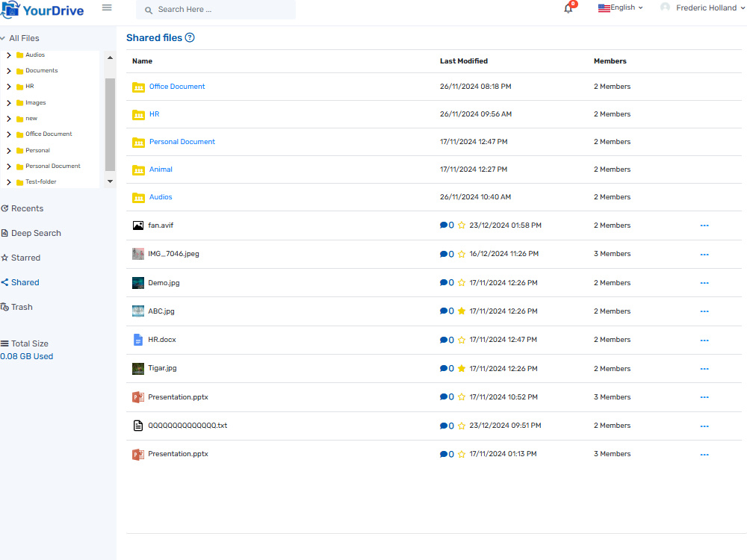Open the English language dropdown
This screenshot has width=747, height=560.
click(620, 7)
